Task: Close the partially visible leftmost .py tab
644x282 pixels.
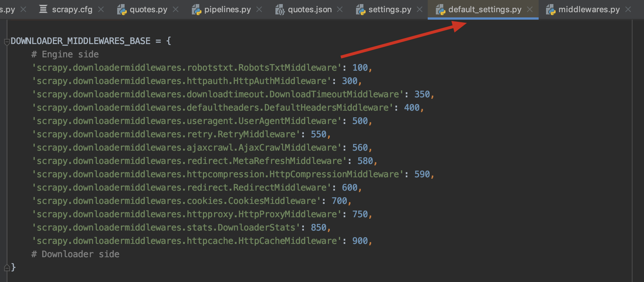Action: click(x=23, y=9)
